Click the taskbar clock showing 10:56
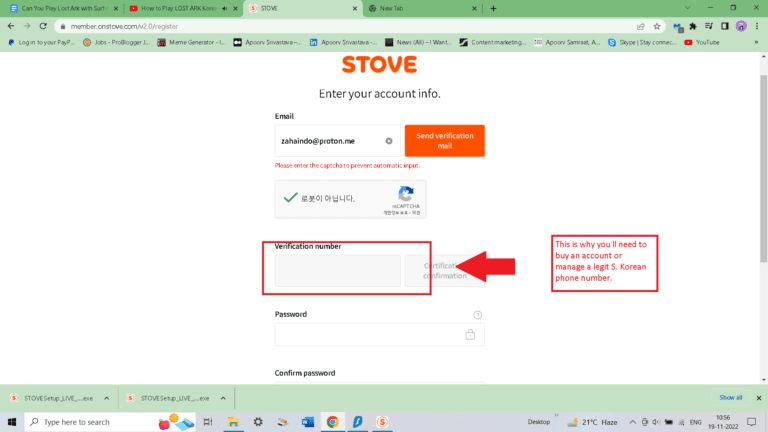The width and height of the screenshot is (768, 432). click(x=723, y=422)
